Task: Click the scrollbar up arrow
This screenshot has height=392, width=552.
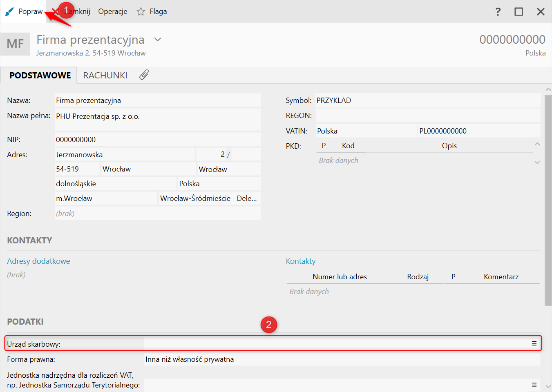Action: point(548,89)
